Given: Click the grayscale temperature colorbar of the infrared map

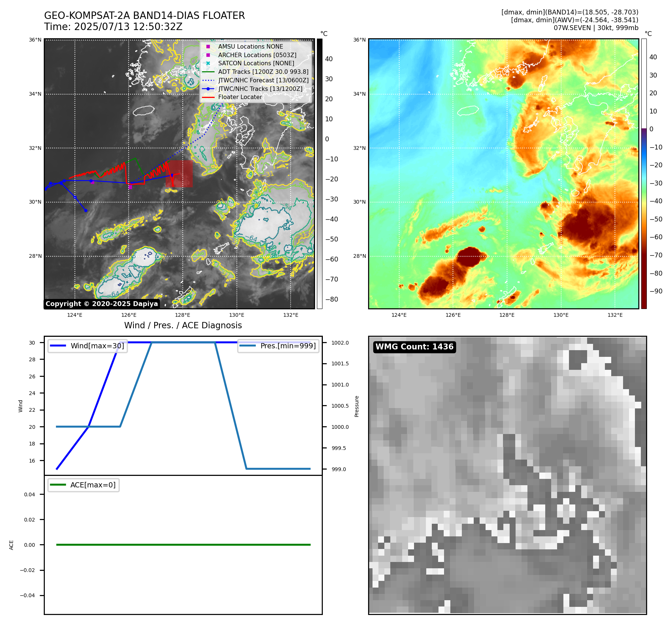Looking at the screenshot, I should (x=320, y=174).
